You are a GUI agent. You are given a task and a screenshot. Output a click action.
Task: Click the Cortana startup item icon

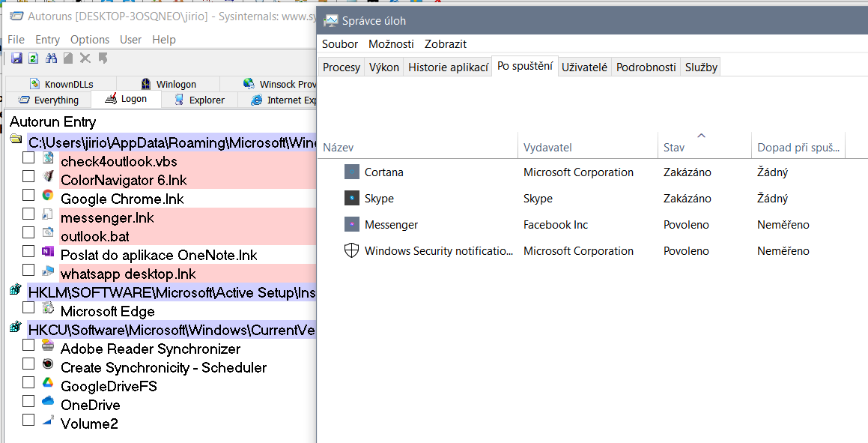tap(352, 172)
